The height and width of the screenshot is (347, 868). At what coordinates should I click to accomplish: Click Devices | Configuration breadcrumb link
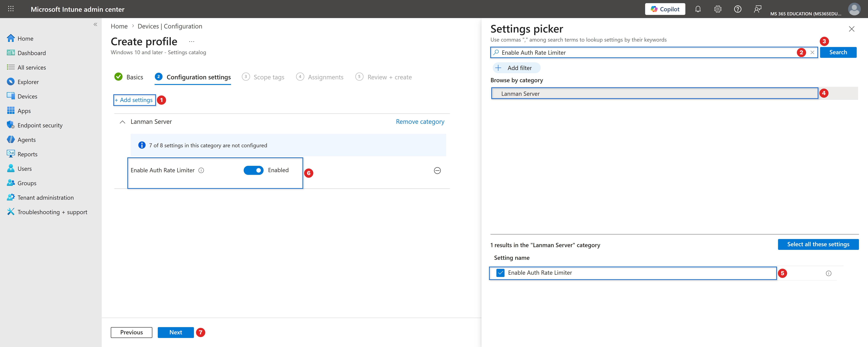170,26
